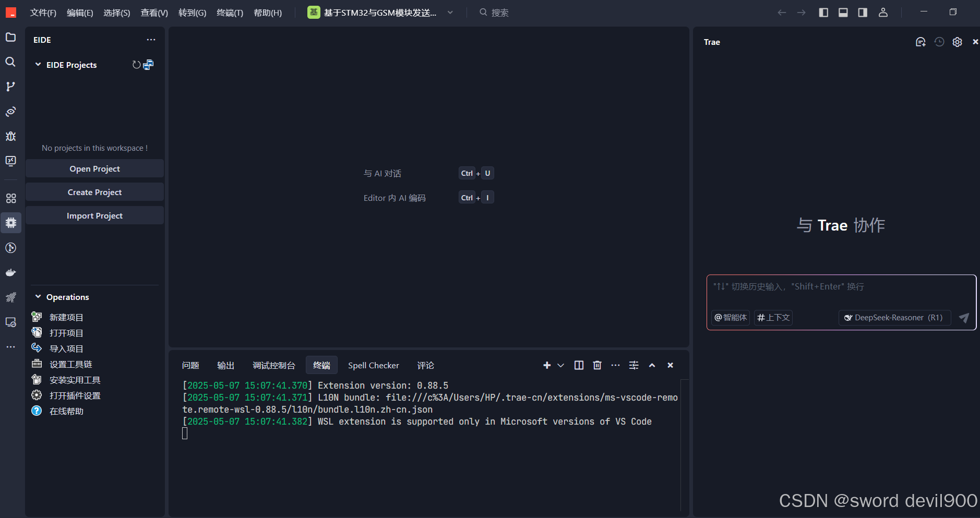Open the Remote Explorer monitor icon

10,161
